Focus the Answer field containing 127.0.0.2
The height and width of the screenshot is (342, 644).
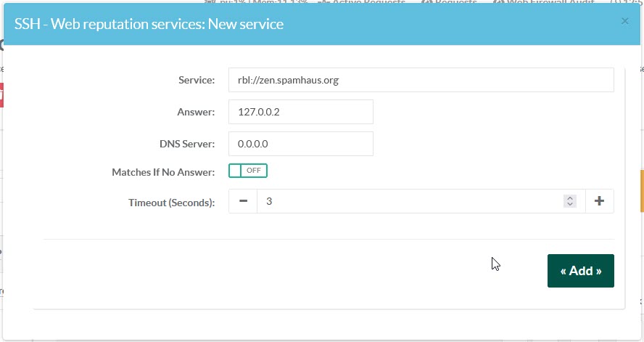click(300, 112)
